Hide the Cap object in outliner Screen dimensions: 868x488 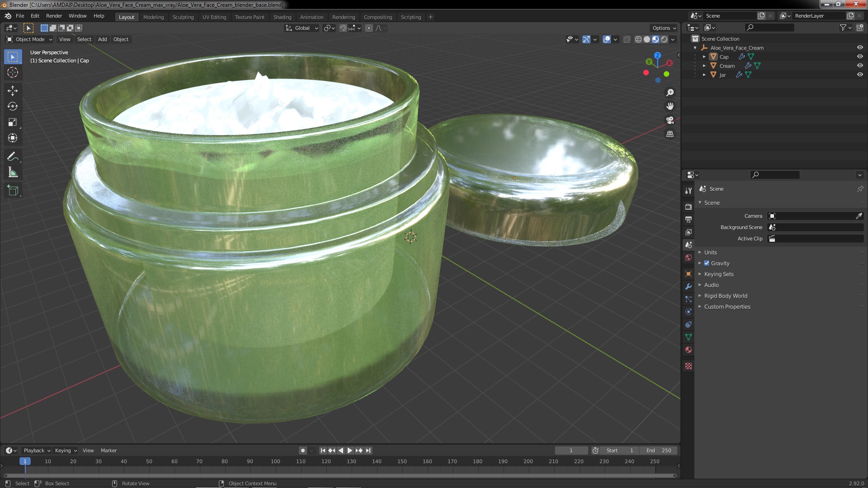(x=859, y=56)
